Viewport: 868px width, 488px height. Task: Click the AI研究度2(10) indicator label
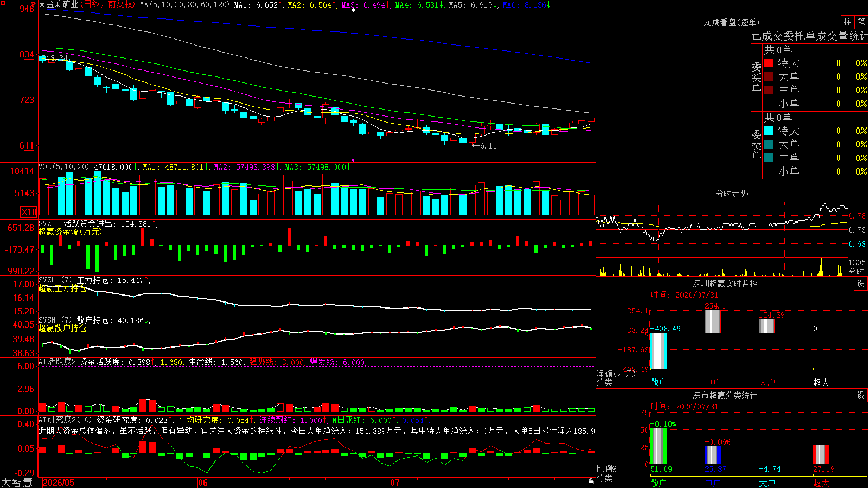coord(65,420)
